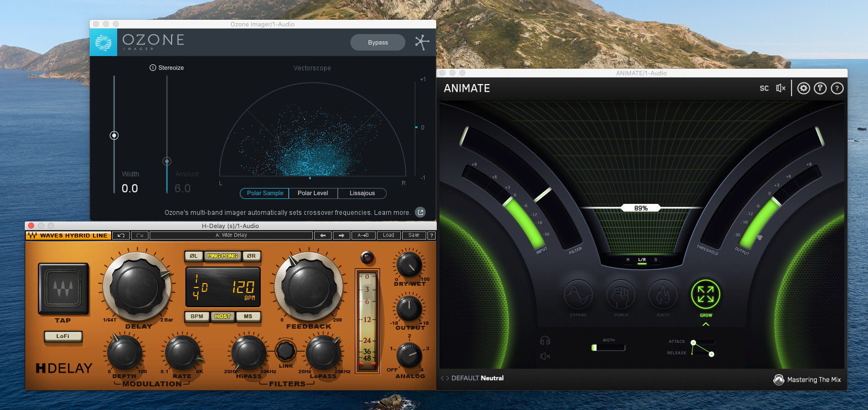Toggle the Stereoize power icon
The width and height of the screenshot is (868, 410).
click(153, 68)
